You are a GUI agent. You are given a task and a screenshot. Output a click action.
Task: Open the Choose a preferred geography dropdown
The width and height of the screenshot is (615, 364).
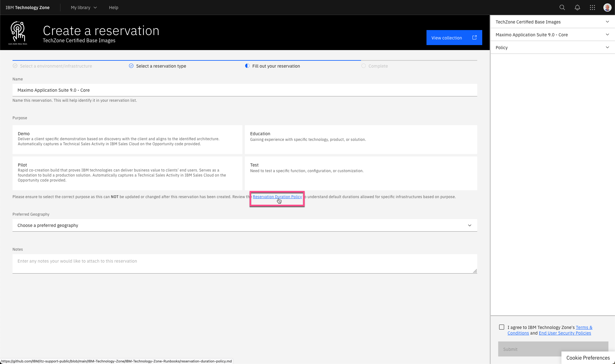click(x=245, y=225)
